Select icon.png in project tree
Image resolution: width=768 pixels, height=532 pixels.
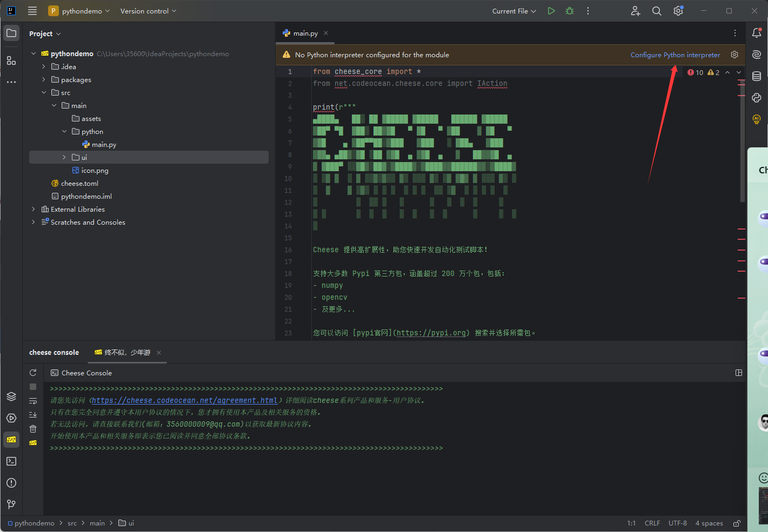(90, 170)
